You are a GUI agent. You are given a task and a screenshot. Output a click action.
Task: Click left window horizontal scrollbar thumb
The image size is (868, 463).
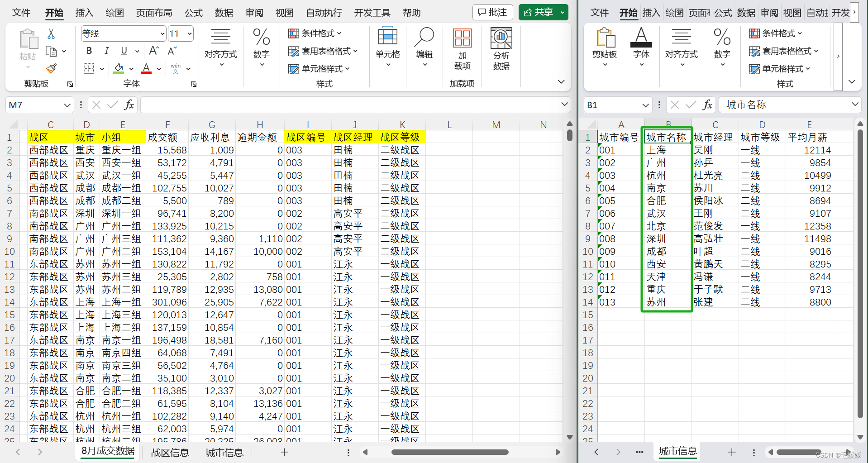coord(450,452)
